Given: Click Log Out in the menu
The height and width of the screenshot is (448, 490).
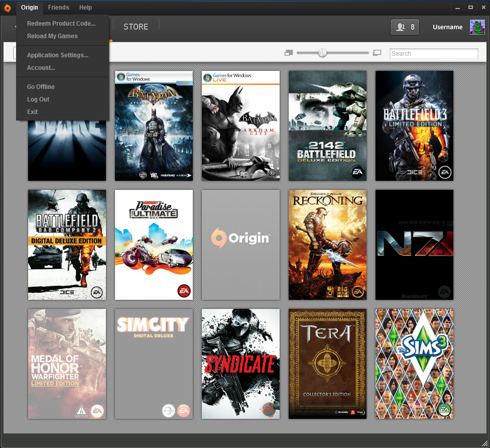Looking at the screenshot, I should tap(38, 99).
